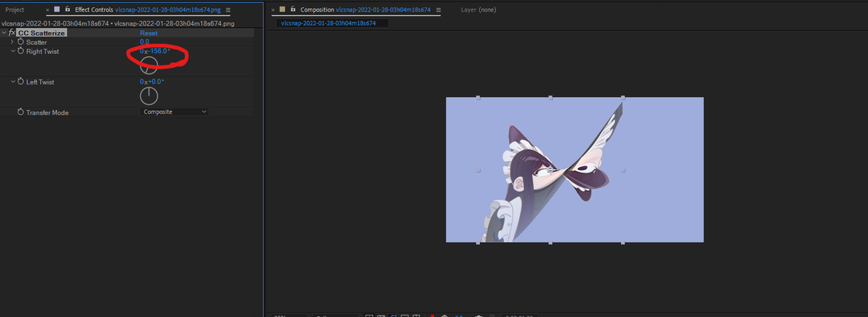
Task: Click the top-center layer handle in viewer
Action: pos(551,98)
